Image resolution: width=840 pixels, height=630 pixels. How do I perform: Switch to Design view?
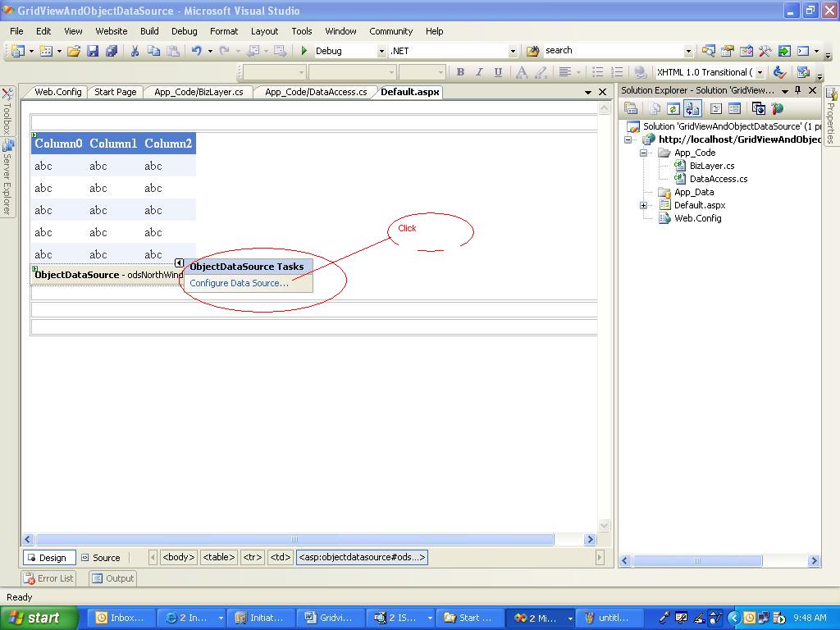[48, 558]
